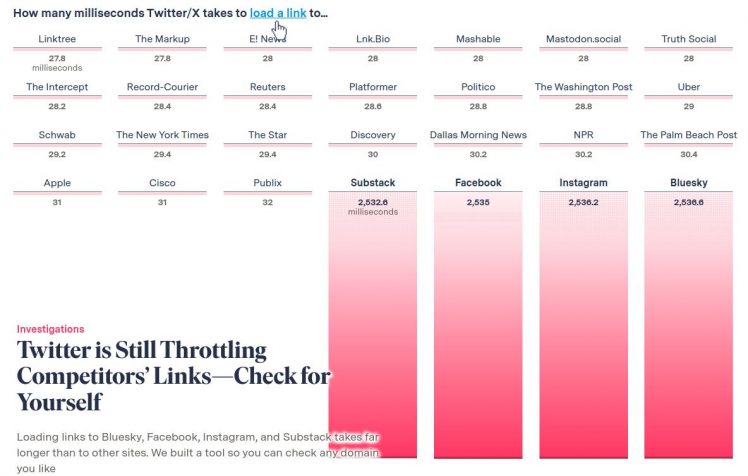The height and width of the screenshot is (476, 748).
Task: Click the Mastodon.social entry label
Action: point(583,39)
